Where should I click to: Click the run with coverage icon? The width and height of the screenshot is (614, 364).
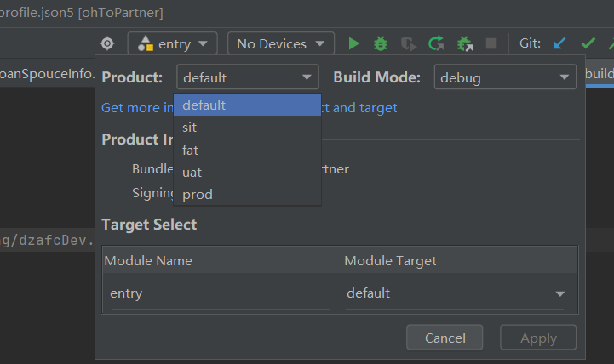point(409,43)
